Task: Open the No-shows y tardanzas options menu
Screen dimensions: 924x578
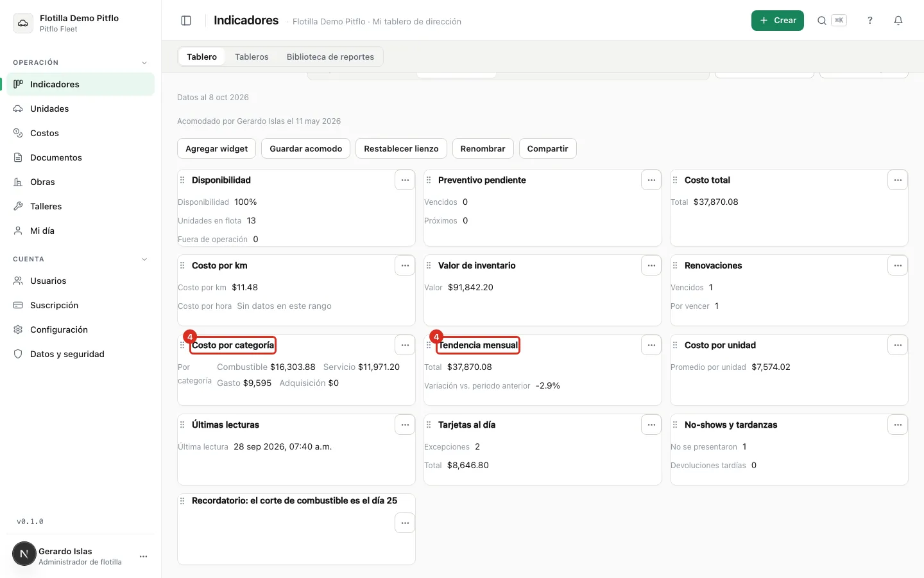Action: point(898,425)
